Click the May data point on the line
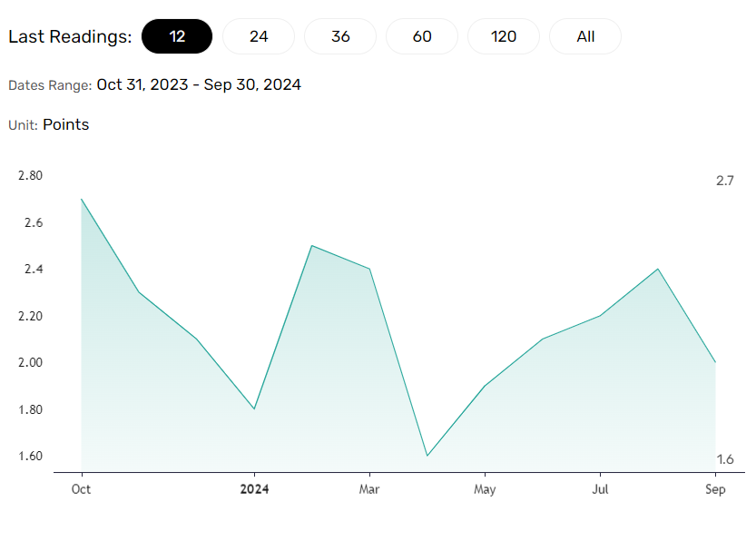Image resolution: width=756 pixels, height=541 pixels. coord(485,386)
